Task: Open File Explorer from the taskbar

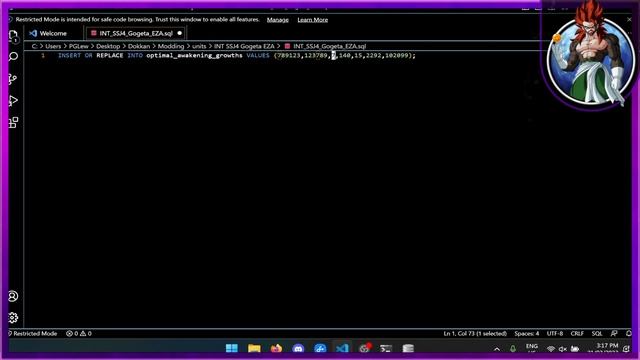Action: pos(254,348)
